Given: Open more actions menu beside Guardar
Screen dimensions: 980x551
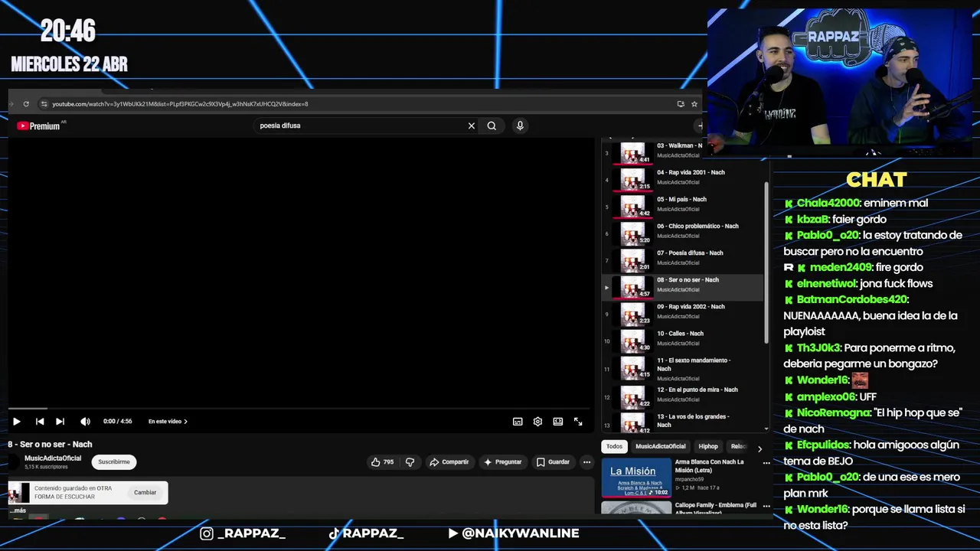Looking at the screenshot, I should [x=586, y=462].
